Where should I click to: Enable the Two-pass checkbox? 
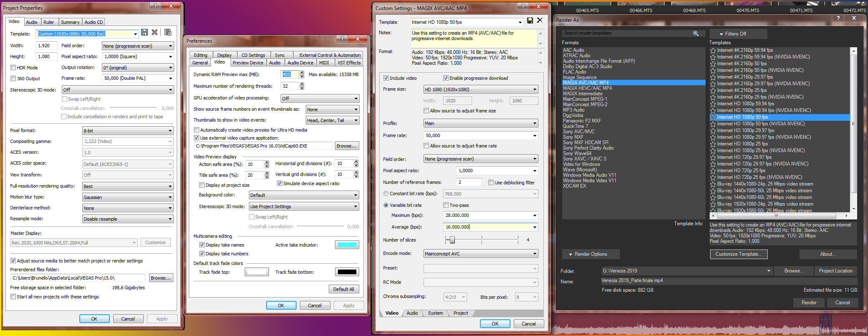pos(446,205)
